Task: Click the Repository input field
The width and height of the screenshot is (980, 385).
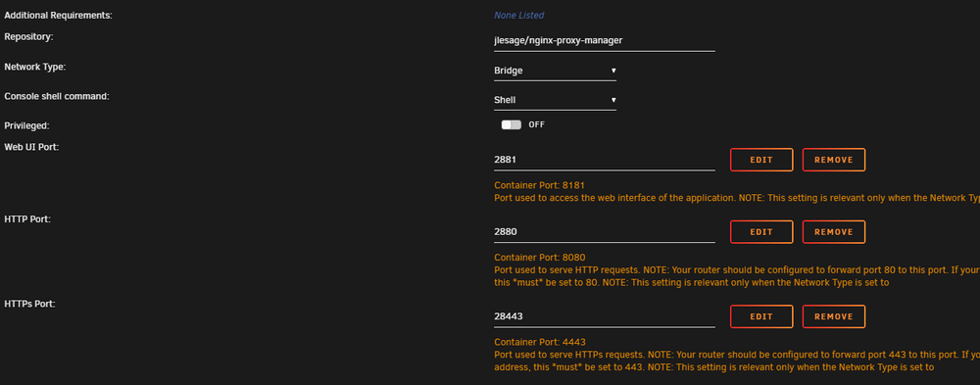Action: pyautogui.click(x=605, y=40)
